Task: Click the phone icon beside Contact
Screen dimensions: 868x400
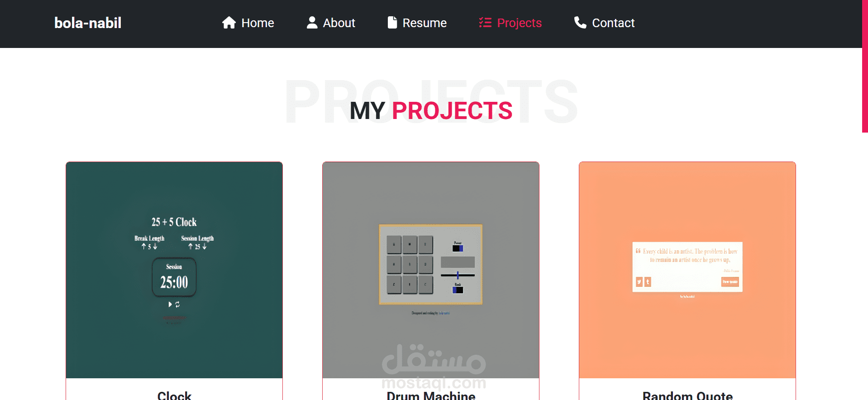Action: [580, 23]
